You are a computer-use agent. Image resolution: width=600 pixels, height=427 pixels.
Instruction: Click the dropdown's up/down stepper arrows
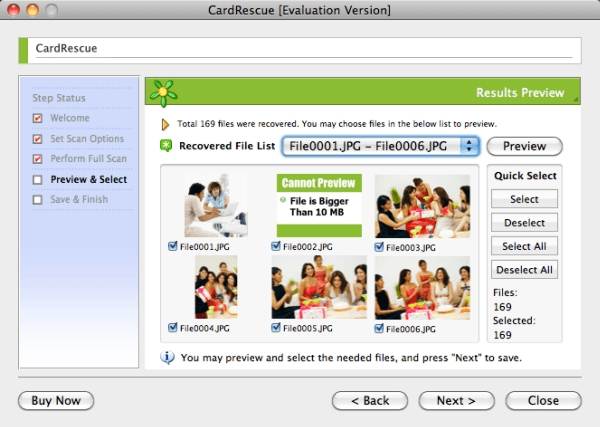click(x=469, y=146)
